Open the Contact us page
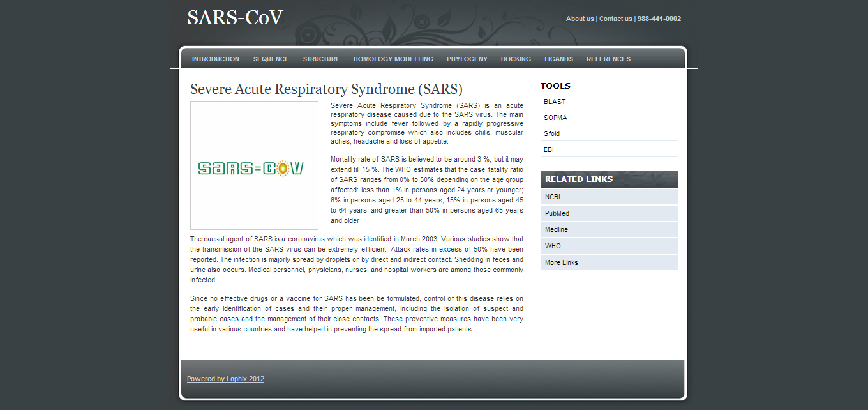 615,19
